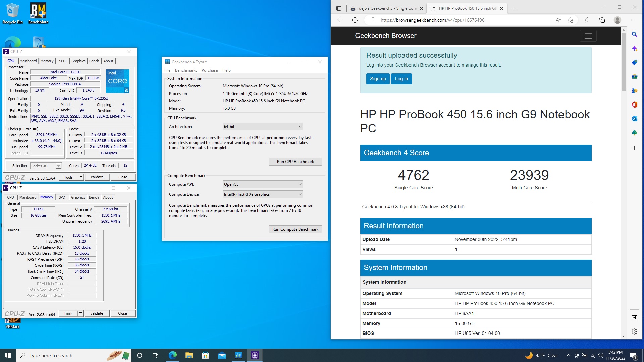Image resolution: width=644 pixels, height=362 pixels.
Task: Open Microsoft Store from the taskbar
Action: [x=205, y=355]
